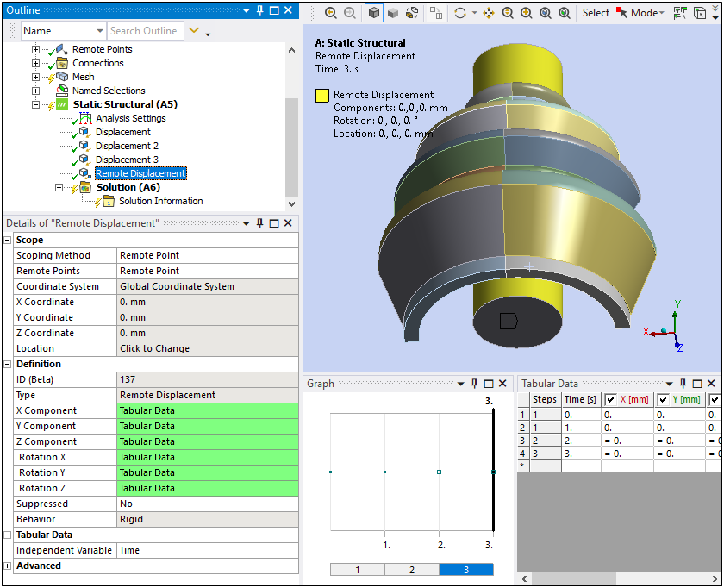Click the Search Outline input field

(145, 31)
